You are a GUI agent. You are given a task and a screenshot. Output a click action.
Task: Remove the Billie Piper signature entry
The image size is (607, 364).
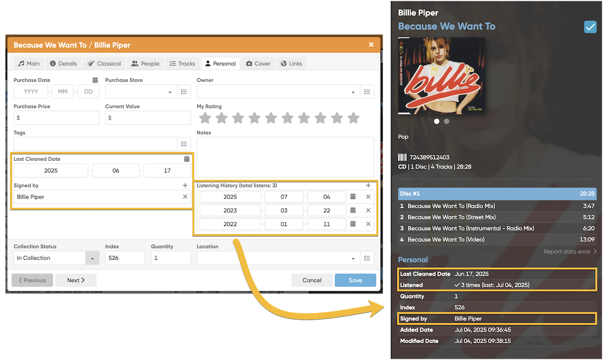point(185,197)
